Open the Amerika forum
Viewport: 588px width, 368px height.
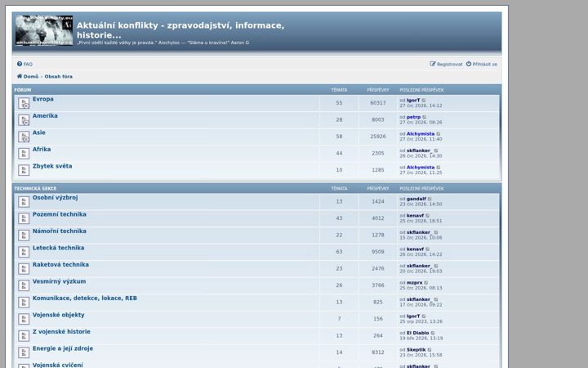point(45,115)
